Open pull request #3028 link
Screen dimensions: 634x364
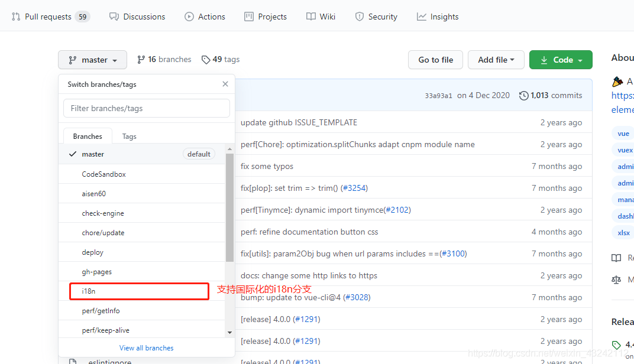click(x=357, y=297)
